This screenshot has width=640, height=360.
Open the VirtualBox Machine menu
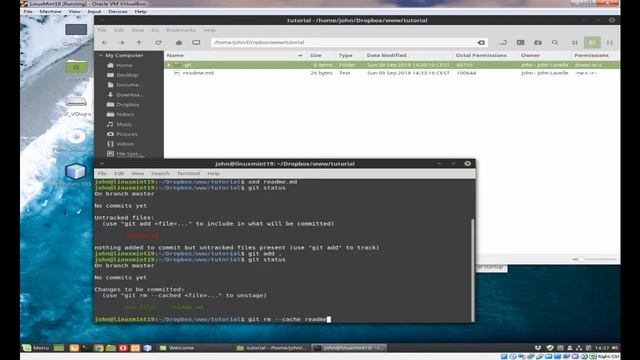pyautogui.click(x=50, y=11)
